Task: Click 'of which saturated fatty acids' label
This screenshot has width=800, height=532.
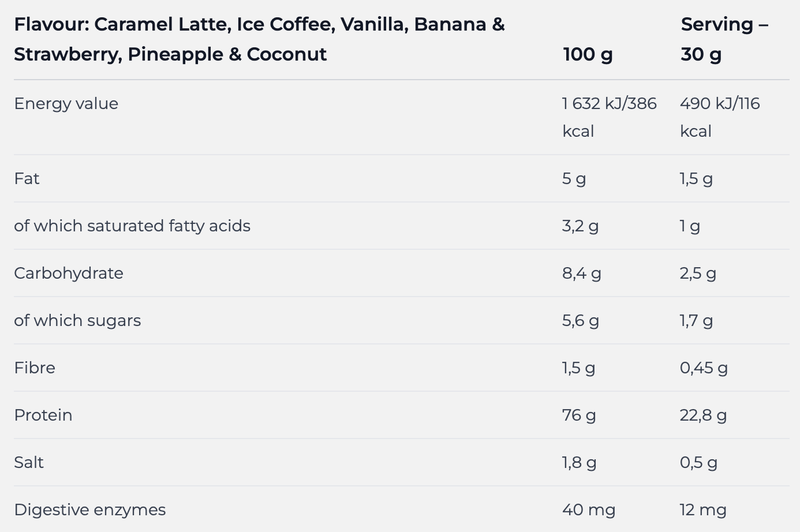Action: pyautogui.click(x=132, y=226)
